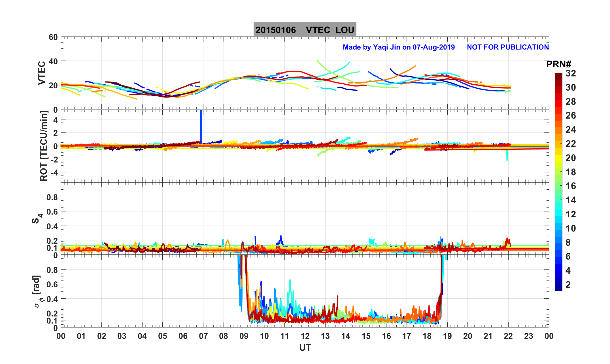
Task: Click the colorbar tick label 2
Action: point(568,285)
